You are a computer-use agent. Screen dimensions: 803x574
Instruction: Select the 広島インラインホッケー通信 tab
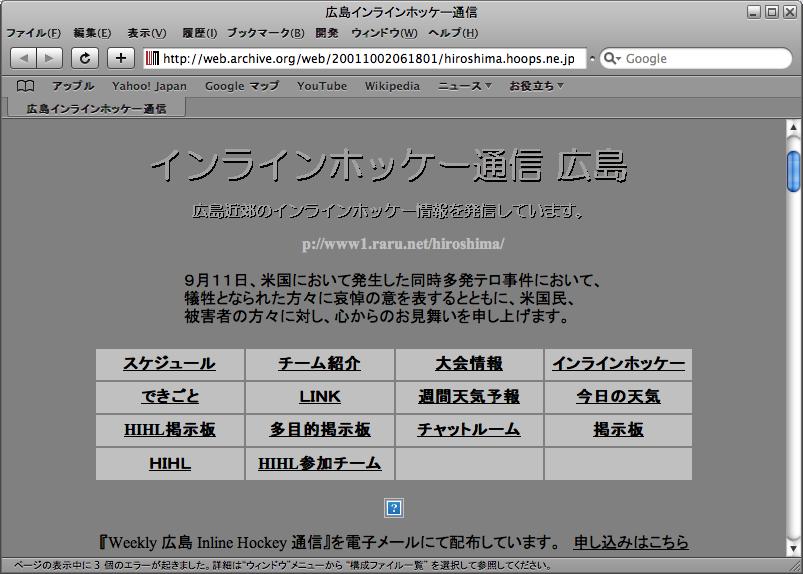point(96,107)
